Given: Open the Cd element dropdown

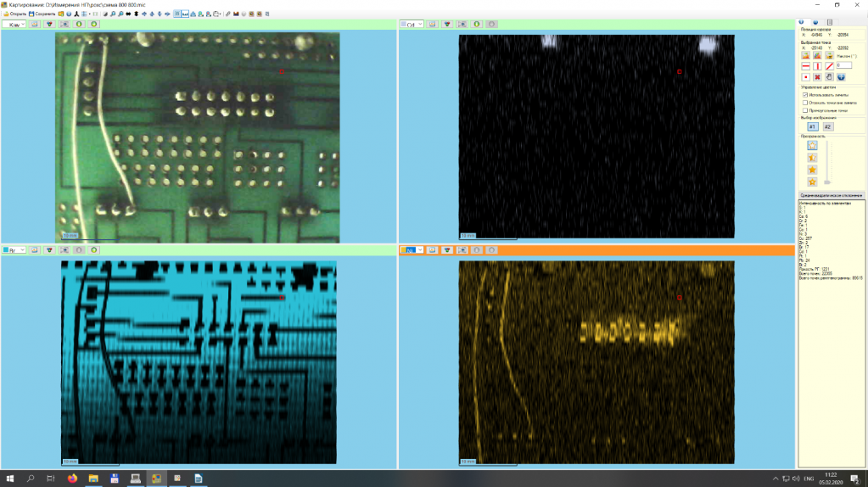Looking at the screenshot, I should tap(412, 25).
